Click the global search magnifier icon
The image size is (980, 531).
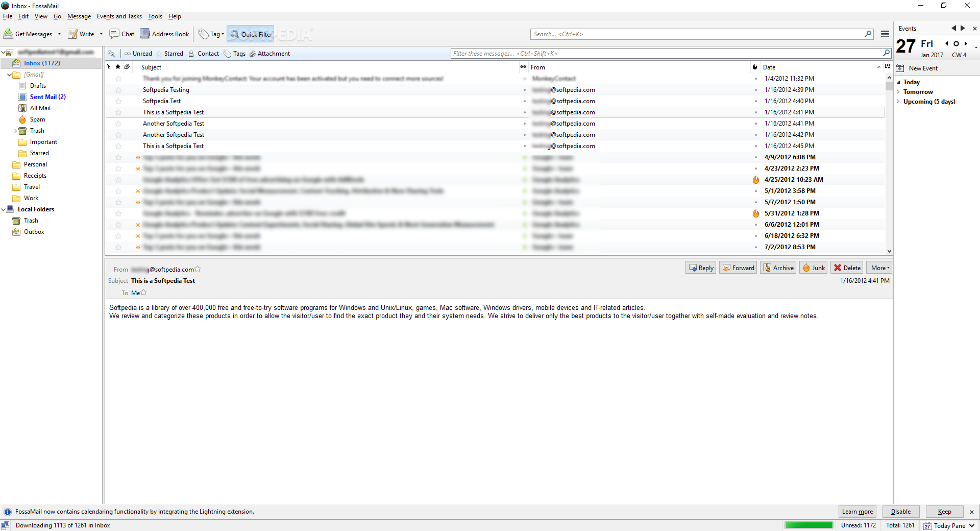pos(868,34)
